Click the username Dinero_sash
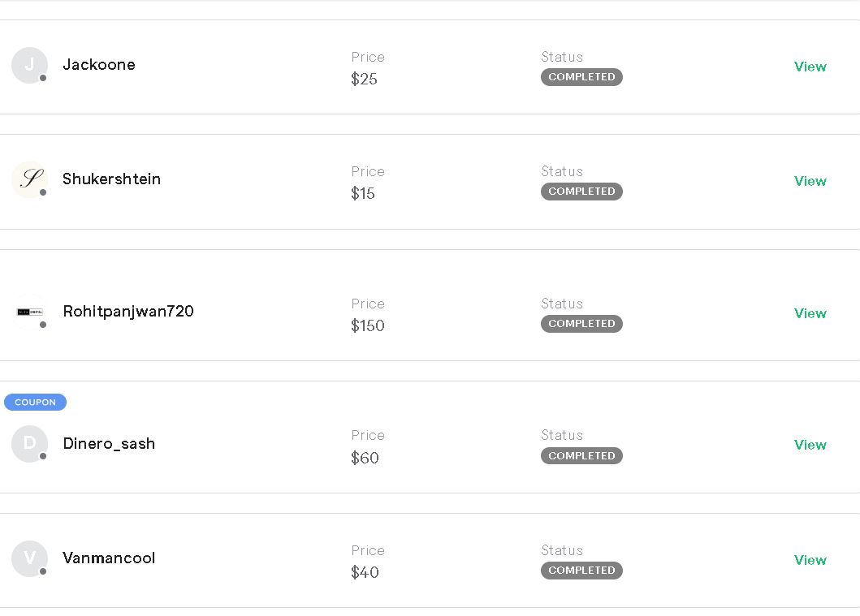 tap(109, 444)
